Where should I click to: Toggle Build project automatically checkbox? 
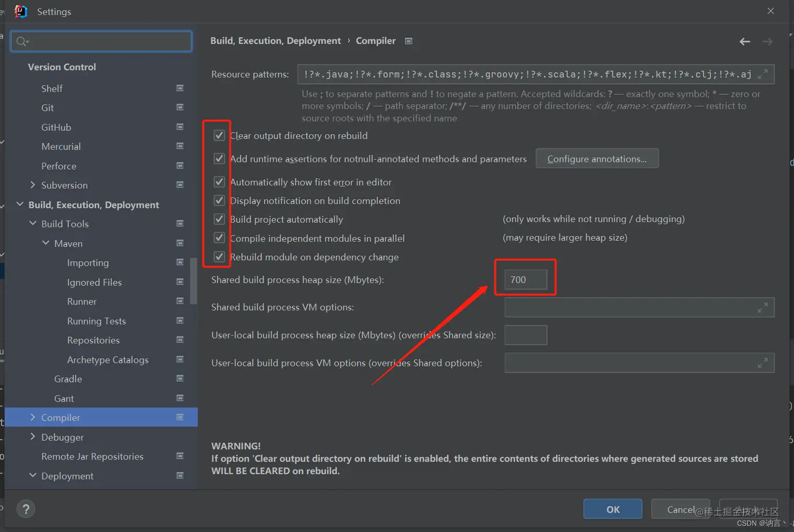pyautogui.click(x=220, y=219)
